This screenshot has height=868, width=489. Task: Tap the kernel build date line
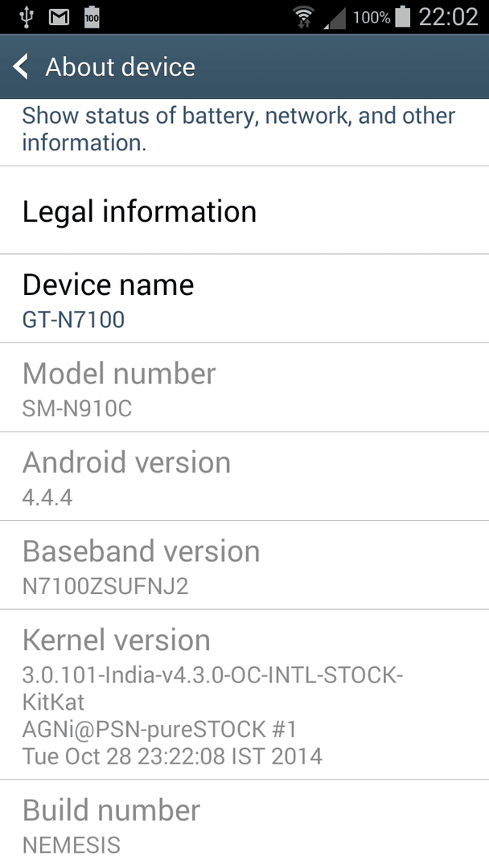(x=172, y=756)
